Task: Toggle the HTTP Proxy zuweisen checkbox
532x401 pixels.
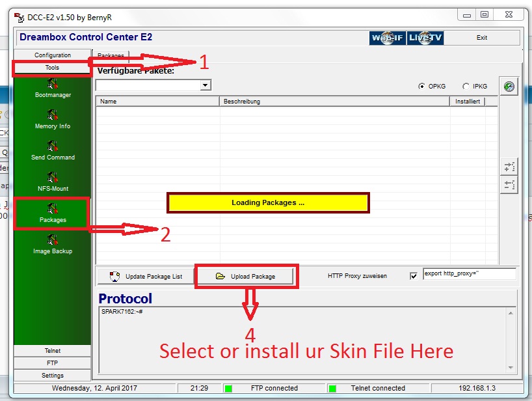Action: 414,276
